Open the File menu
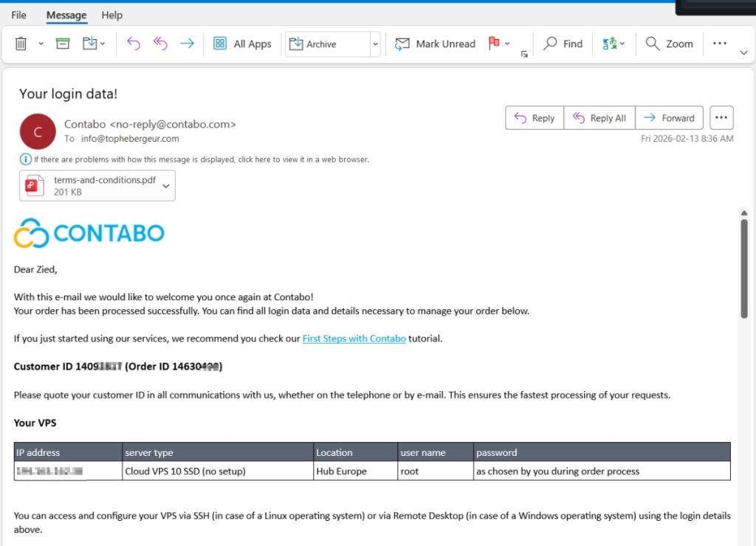This screenshot has width=756, height=546. pos(18,15)
